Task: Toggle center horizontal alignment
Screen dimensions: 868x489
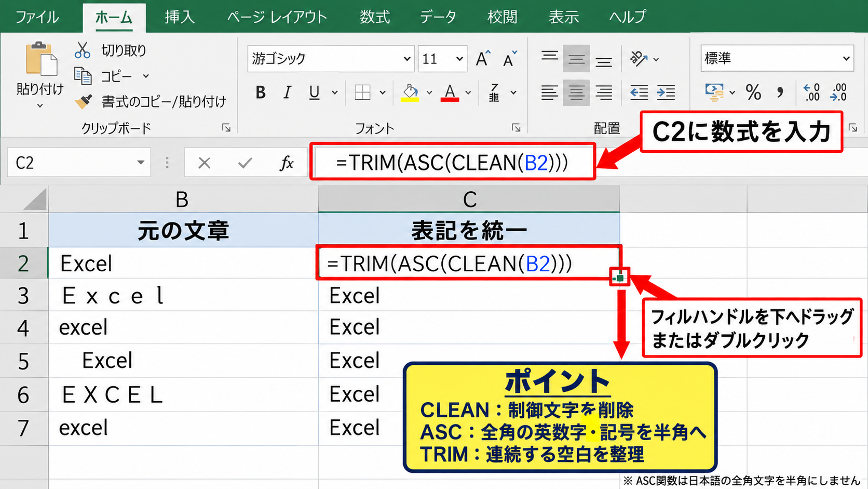Action: (x=576, y=92)
